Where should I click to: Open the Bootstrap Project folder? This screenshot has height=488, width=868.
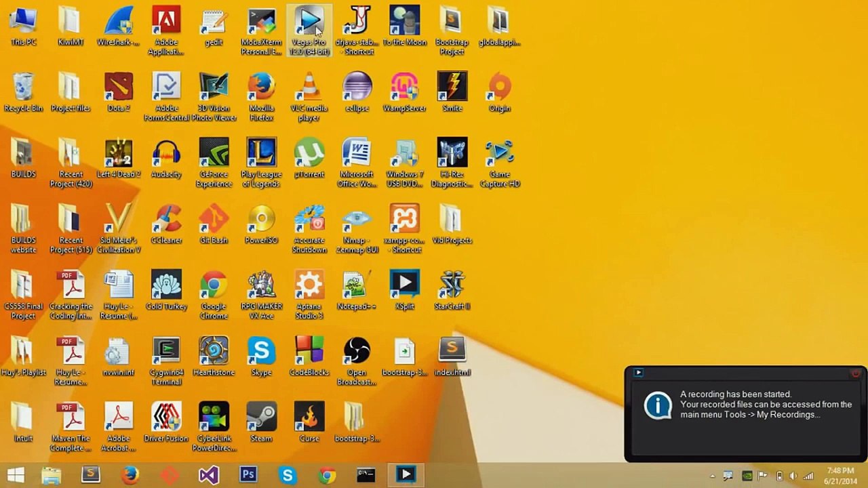[x=452, y=31]
